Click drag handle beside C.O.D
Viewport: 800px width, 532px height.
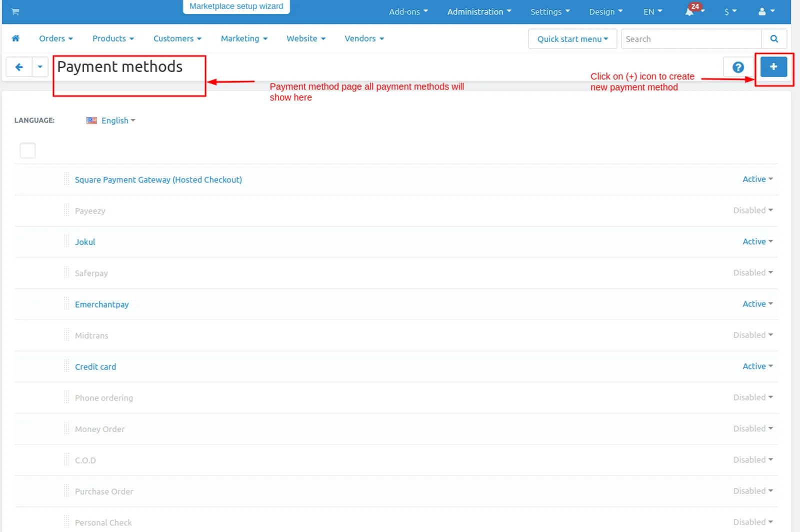[x=66, y=460]
